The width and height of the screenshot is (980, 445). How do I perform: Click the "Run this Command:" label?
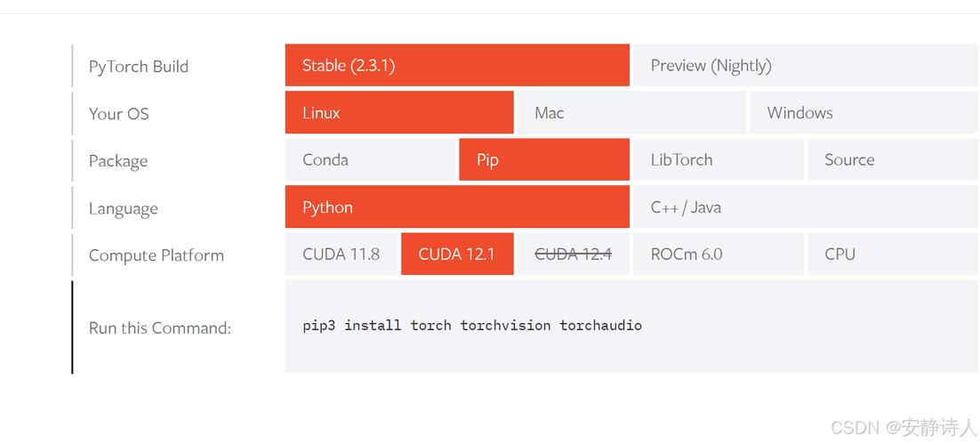pos(160,328)
